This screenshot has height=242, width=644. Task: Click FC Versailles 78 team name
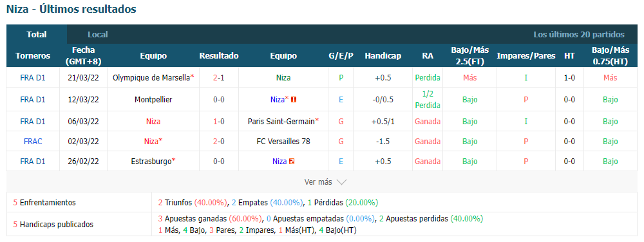(x=283, y=141)
